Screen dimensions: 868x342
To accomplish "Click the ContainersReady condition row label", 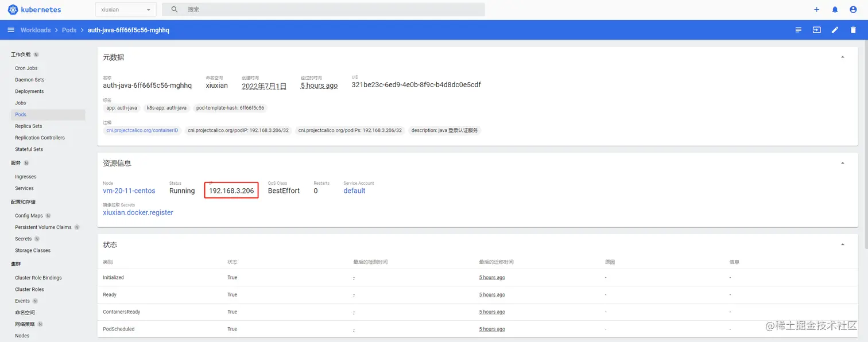I will (x=121, y=312).
